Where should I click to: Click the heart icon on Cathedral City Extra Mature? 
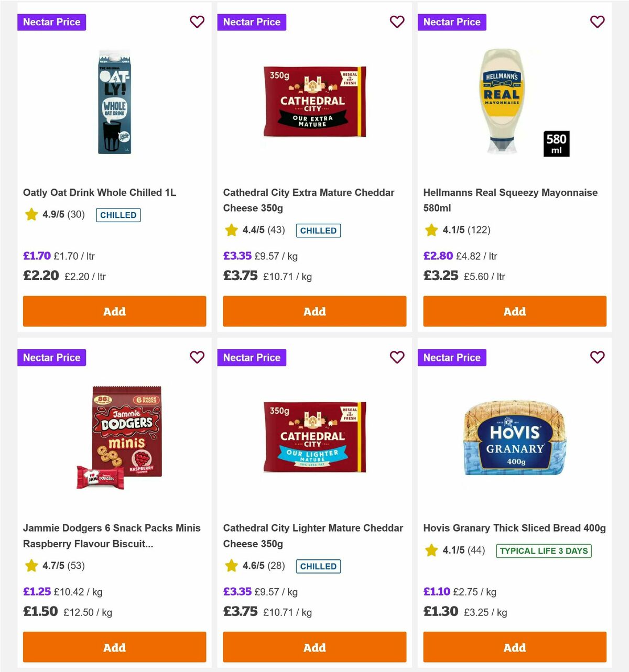tap(397, 22)
